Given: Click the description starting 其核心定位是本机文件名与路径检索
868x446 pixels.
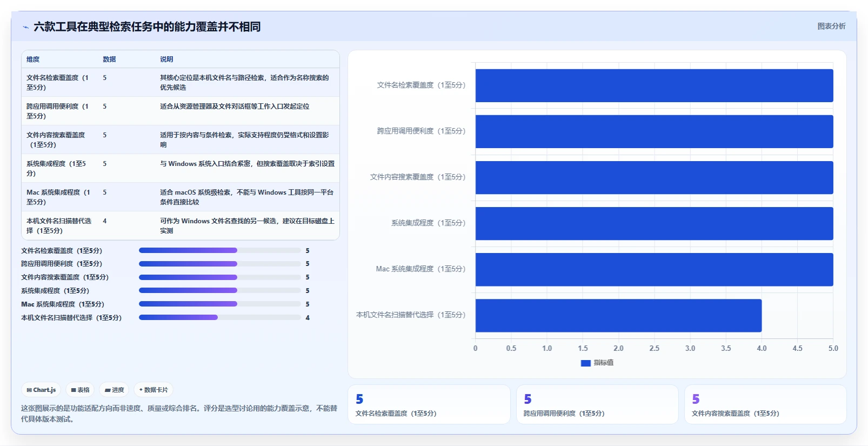Looking at the screenshot, I should [244, 82].
